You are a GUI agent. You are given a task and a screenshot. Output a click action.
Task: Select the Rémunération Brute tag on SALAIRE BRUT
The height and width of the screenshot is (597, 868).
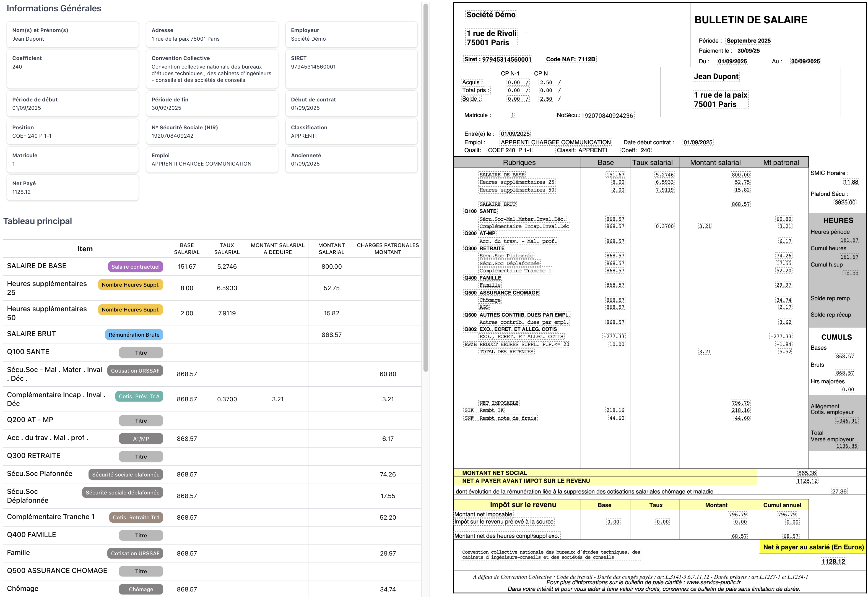pyautogui.click(x=134, y=334)
